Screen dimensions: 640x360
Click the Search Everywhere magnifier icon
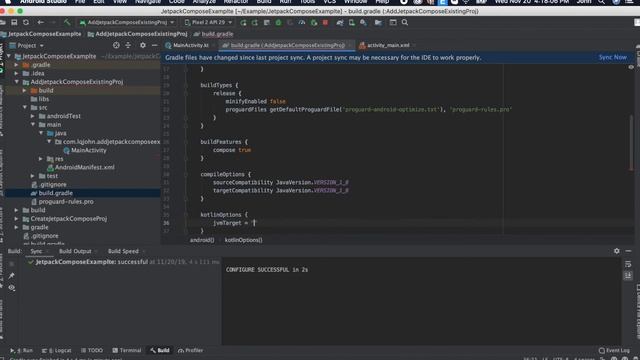pos(405,22)
